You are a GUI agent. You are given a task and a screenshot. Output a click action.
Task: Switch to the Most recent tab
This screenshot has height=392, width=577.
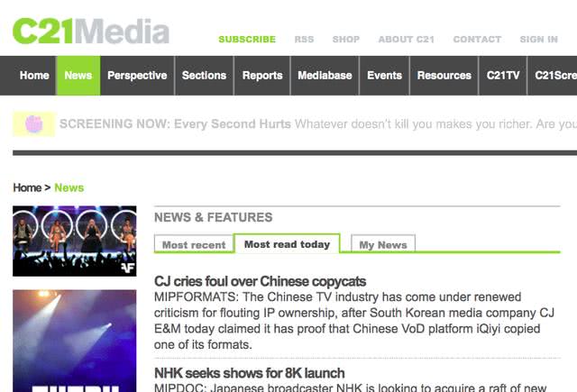[x=194, y=245]
